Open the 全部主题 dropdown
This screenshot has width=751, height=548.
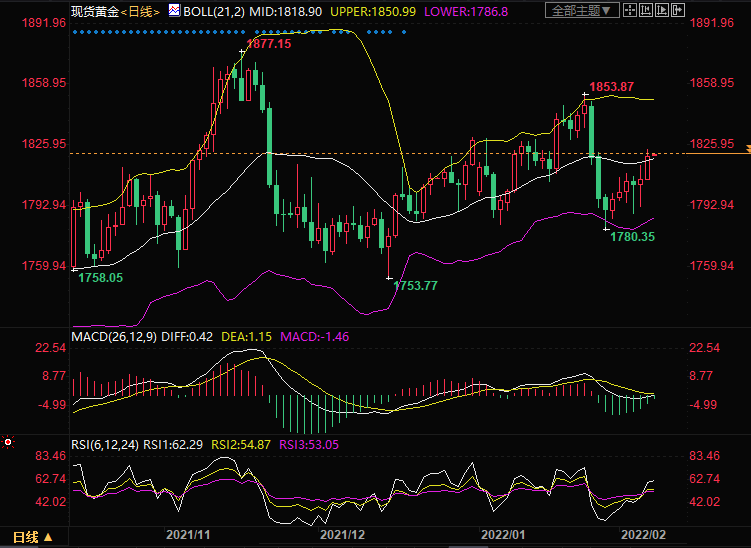pyautogui.click(x=580, y=11)
